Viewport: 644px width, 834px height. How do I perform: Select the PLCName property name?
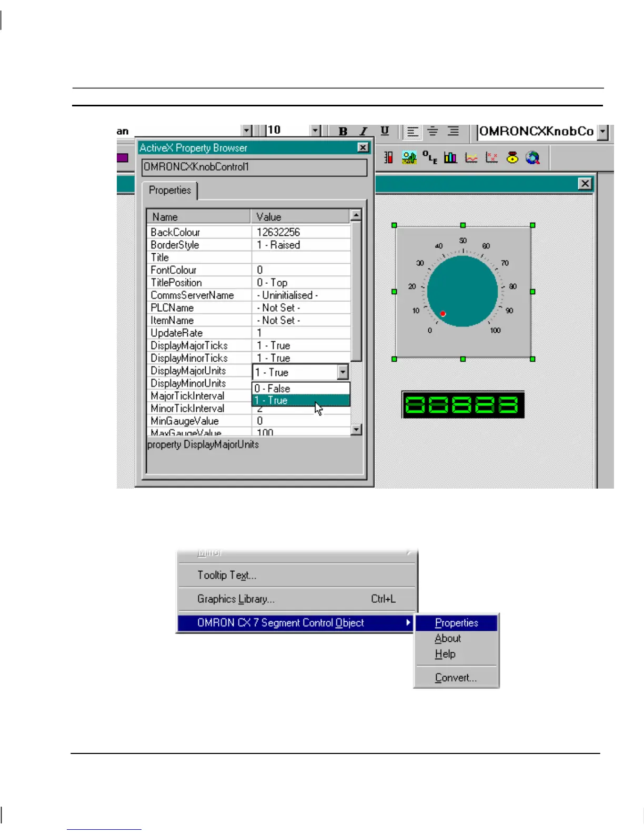[x=172, y=308]
